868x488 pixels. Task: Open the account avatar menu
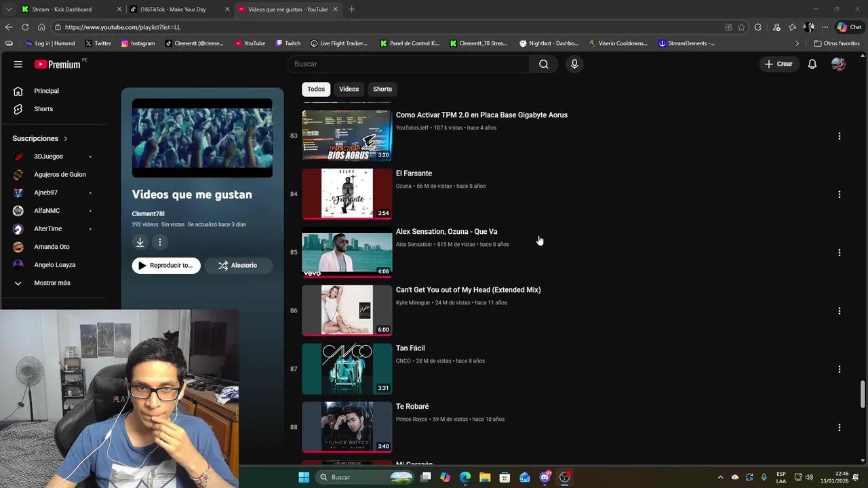pos(839,64)
